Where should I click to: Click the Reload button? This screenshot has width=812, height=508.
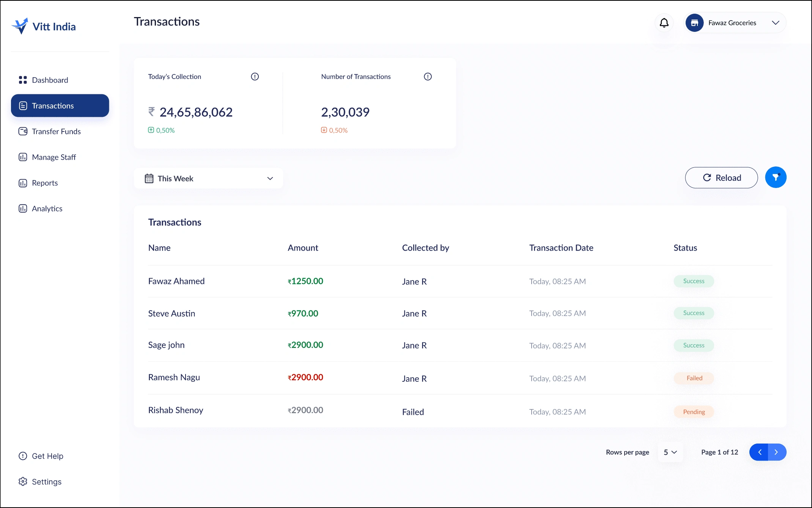(721, 178)
